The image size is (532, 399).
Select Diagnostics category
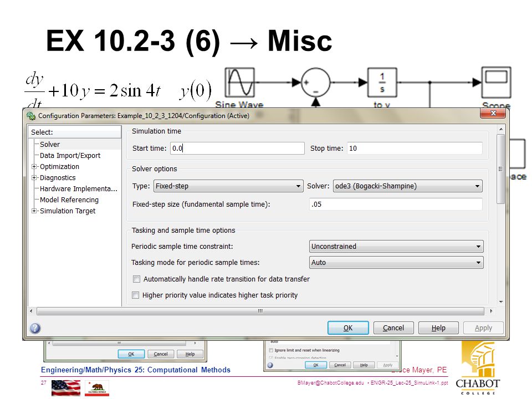(x=58, y=178)
